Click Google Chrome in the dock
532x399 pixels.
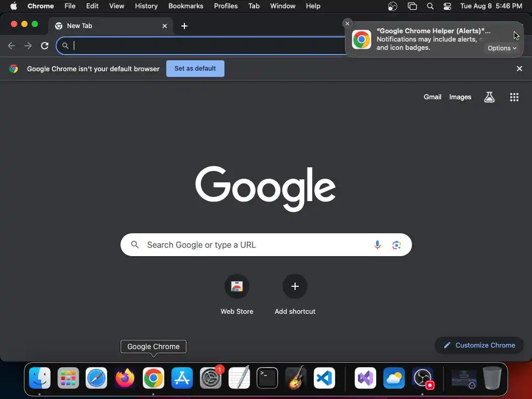coord(153,378)
